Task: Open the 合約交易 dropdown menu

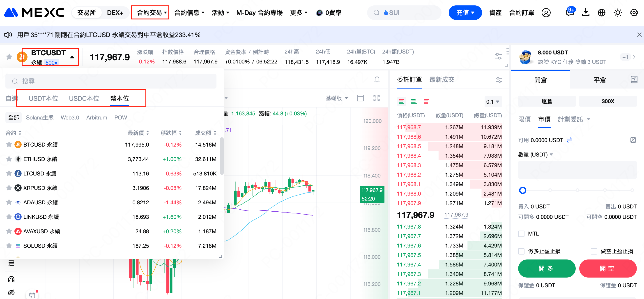Action: 152,12
